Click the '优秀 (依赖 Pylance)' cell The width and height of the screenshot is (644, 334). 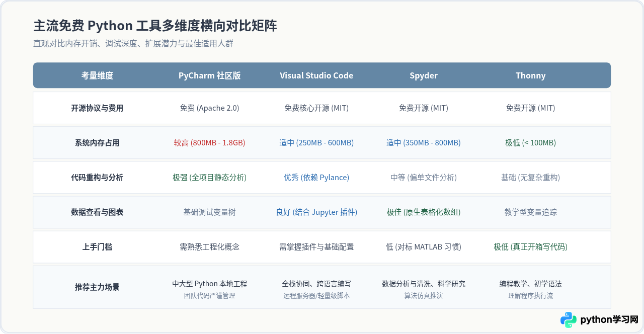pos(316,178)
